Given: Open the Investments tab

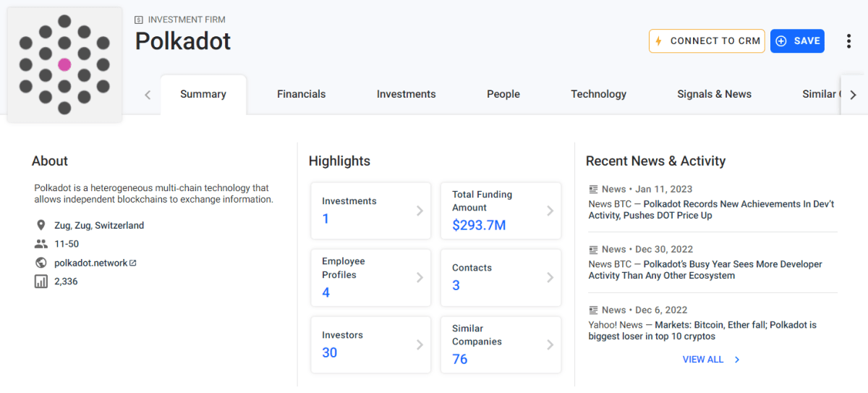Looking at the screenshot, I should pos(407,94).
